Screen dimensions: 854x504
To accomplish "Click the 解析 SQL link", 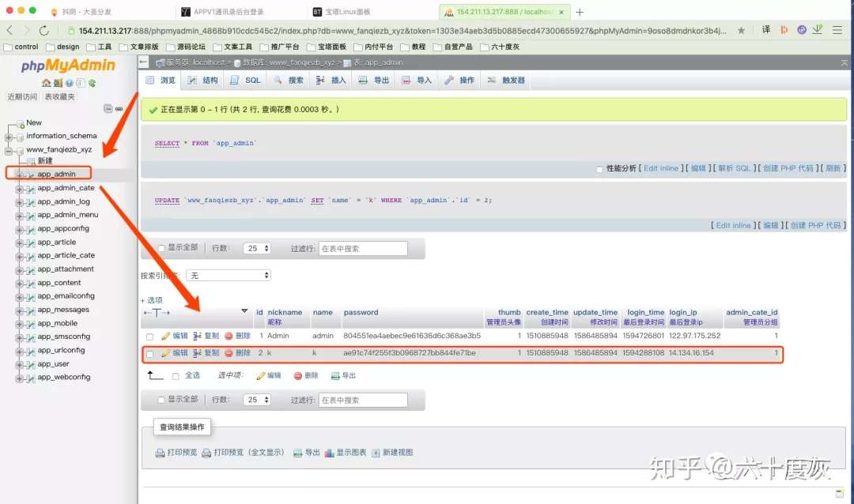I will click(734, 168).
